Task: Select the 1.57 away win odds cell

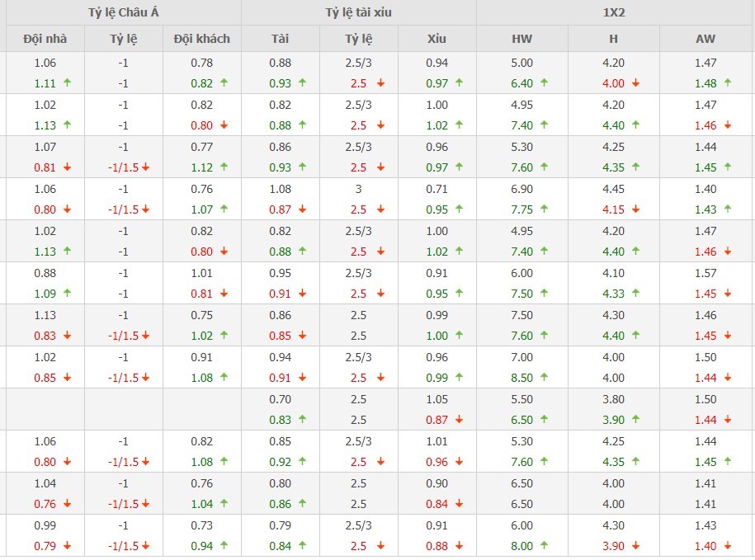Action: pos(705,273)
